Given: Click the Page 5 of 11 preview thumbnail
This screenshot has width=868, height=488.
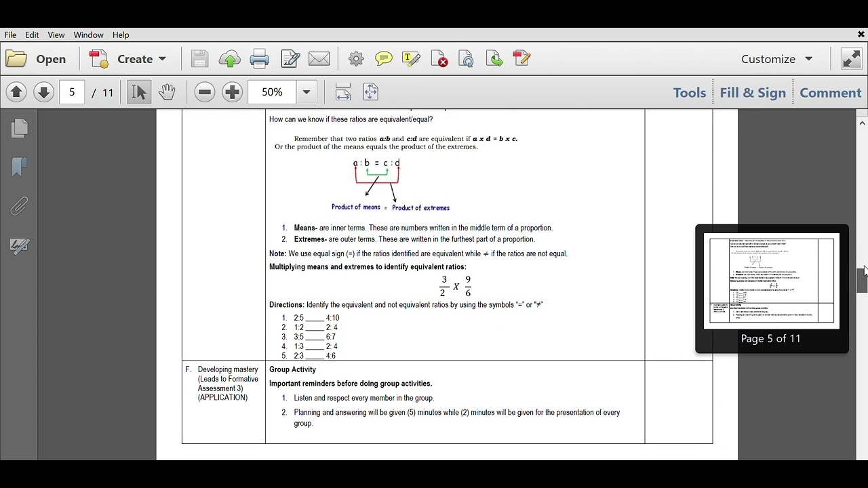Looking at the screenshot, I should [772, 281].
